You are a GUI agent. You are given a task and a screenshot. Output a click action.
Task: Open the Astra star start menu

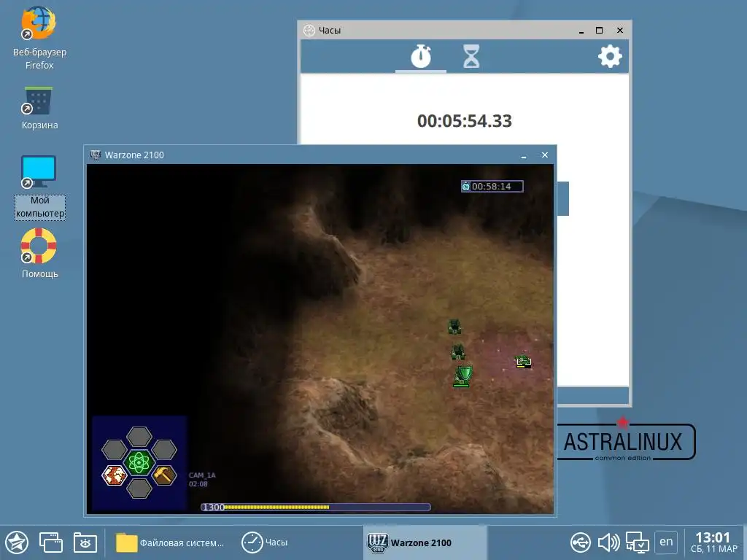pos(17,542)
